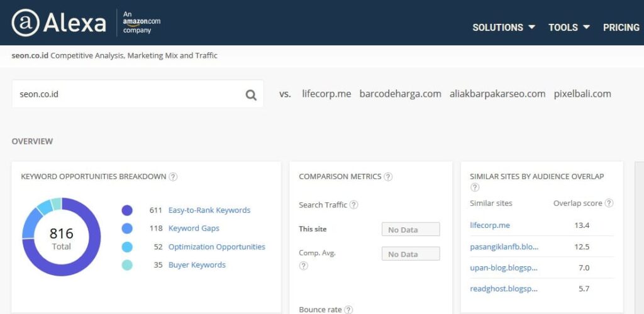Image resolution: width=644 pixels, height=314 pixels.
Task: Click overlap score value 12.5
Action: [582, 247]
